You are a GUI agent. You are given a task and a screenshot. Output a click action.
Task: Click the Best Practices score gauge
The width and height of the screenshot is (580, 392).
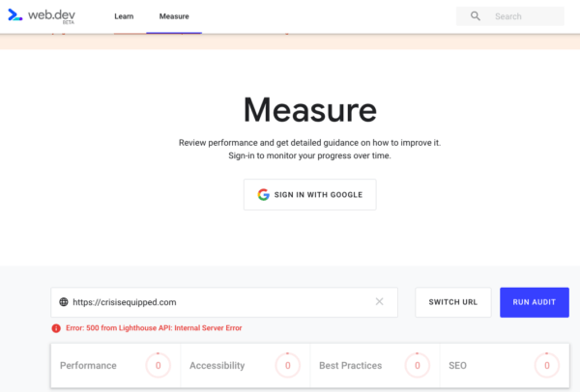(418, 365)
